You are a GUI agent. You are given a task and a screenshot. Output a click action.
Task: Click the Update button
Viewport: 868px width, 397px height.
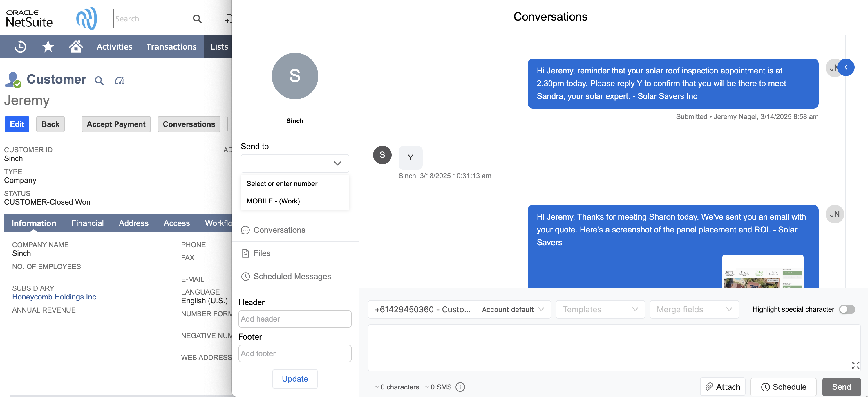[295, 379]
